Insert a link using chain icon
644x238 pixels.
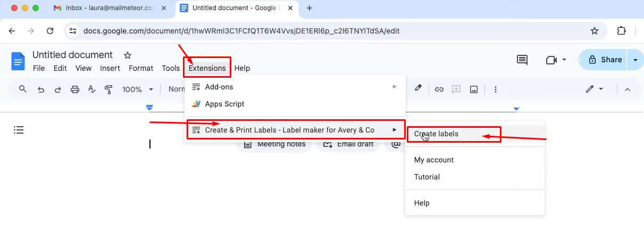tap(439, 89)
